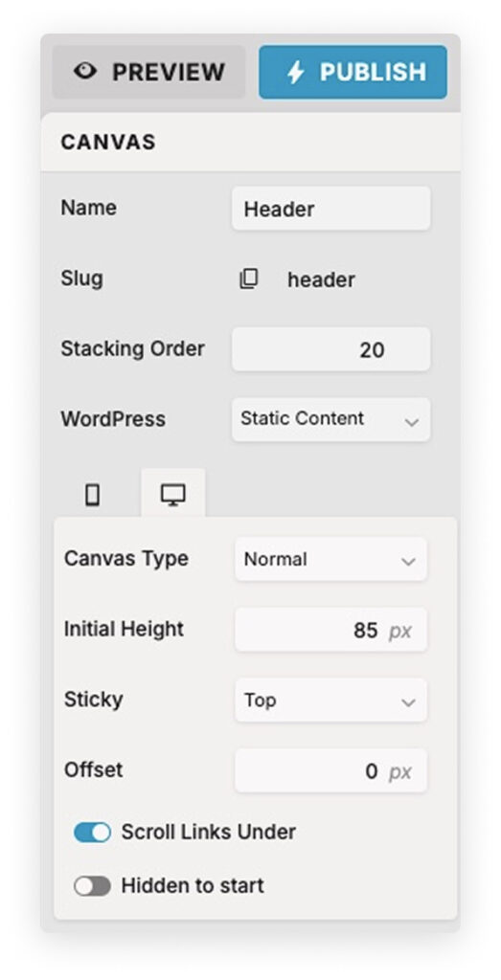Open the Sticky position dropdown
The height and width of the screenshot is (980, 501).
[330, 701]
